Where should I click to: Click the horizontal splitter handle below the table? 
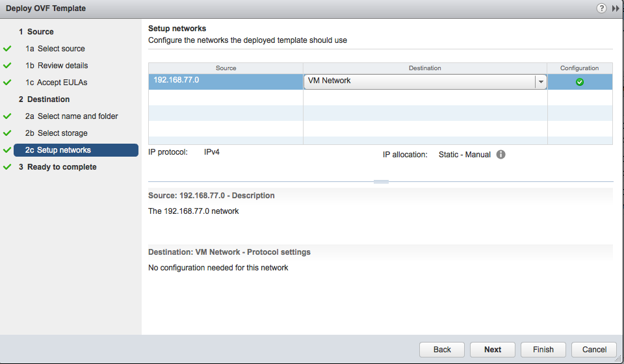(381, 181)
